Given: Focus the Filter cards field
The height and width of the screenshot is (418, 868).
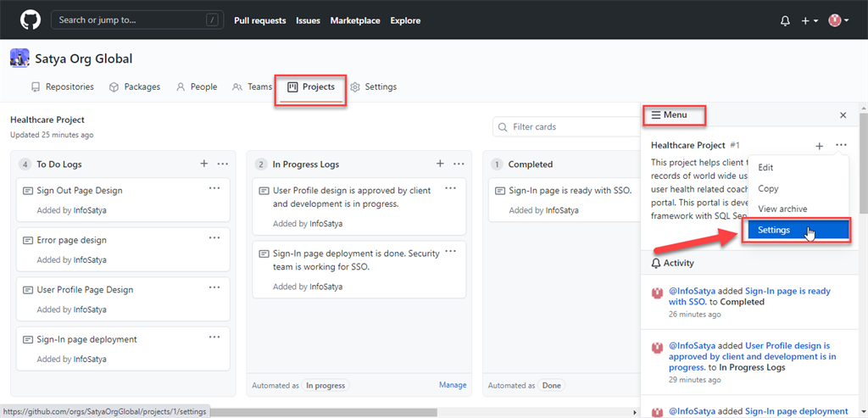Looking at the screenshot, I should click(x=568, y=127).
